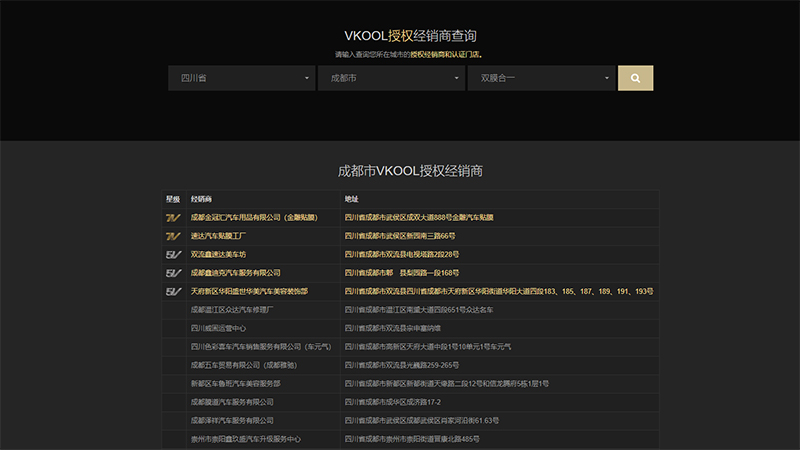The height and width of the screenshot is (450, 800).
Task: Click the 5V star badge for 天府新区华阳盛世华美
Action: 172,291
